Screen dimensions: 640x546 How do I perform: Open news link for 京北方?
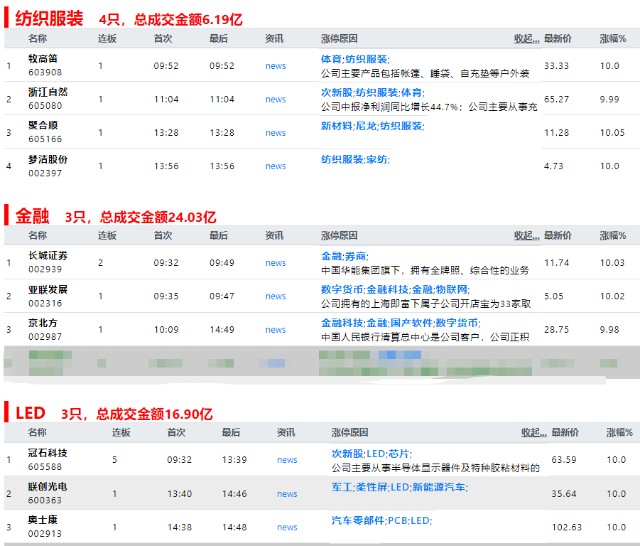pos(276,330)
